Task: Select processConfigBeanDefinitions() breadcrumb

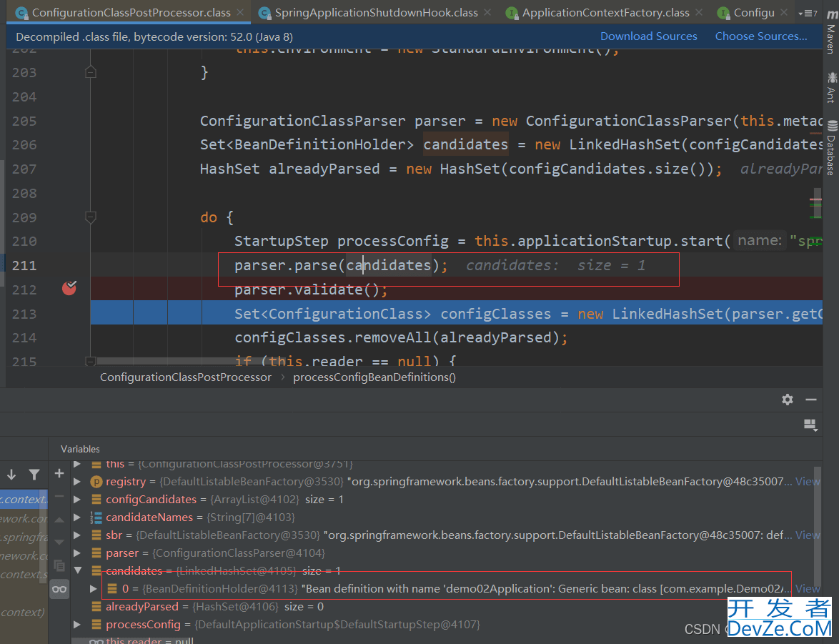Action: click(374, 377)
